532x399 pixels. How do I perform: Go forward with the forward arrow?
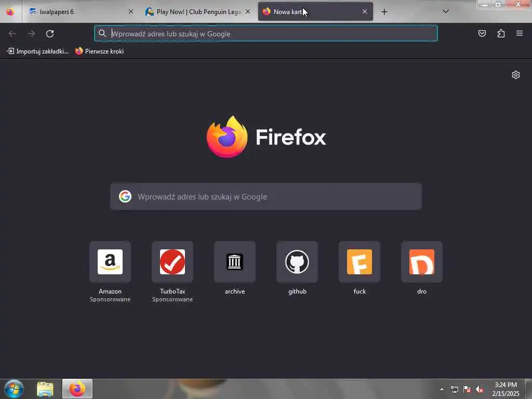coord(31,34)
